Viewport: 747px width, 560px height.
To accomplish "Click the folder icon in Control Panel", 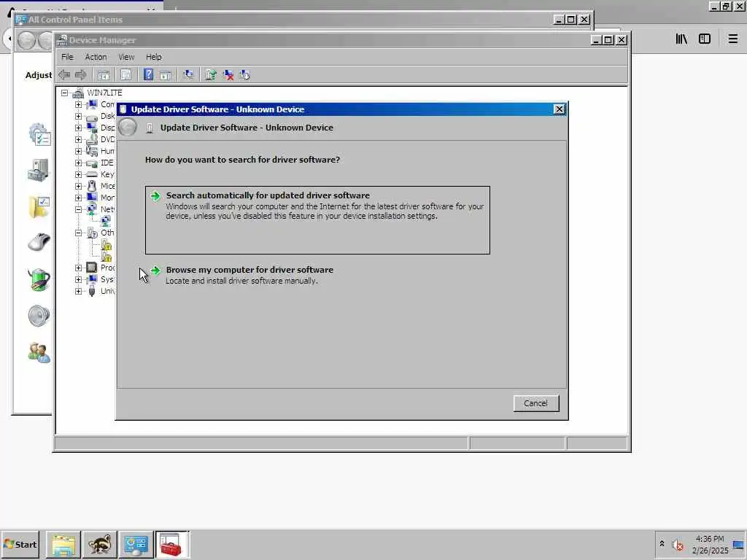I will 39,208.
